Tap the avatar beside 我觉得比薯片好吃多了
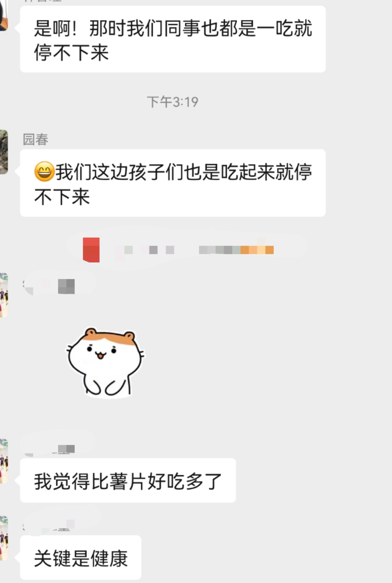Screen dimensions: 392x583 tap(4, 461)
